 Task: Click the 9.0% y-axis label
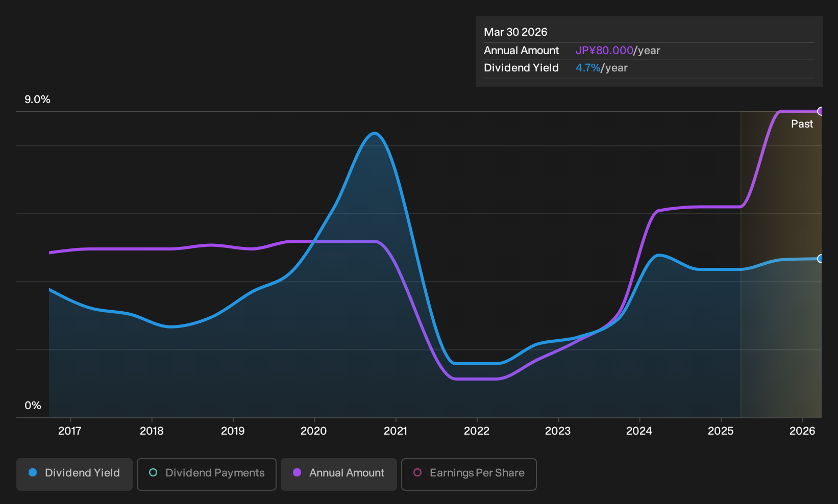37,99
